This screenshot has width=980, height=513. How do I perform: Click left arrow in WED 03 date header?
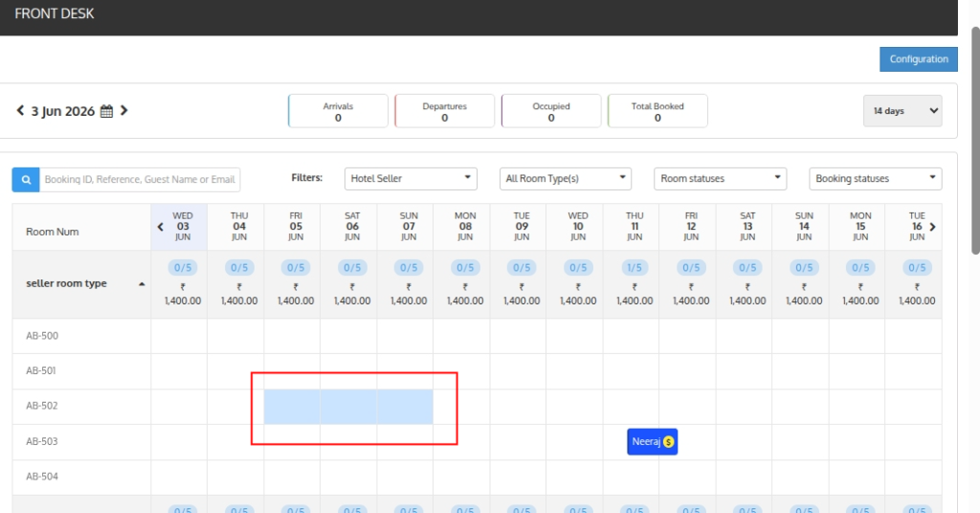click(161, 227)
